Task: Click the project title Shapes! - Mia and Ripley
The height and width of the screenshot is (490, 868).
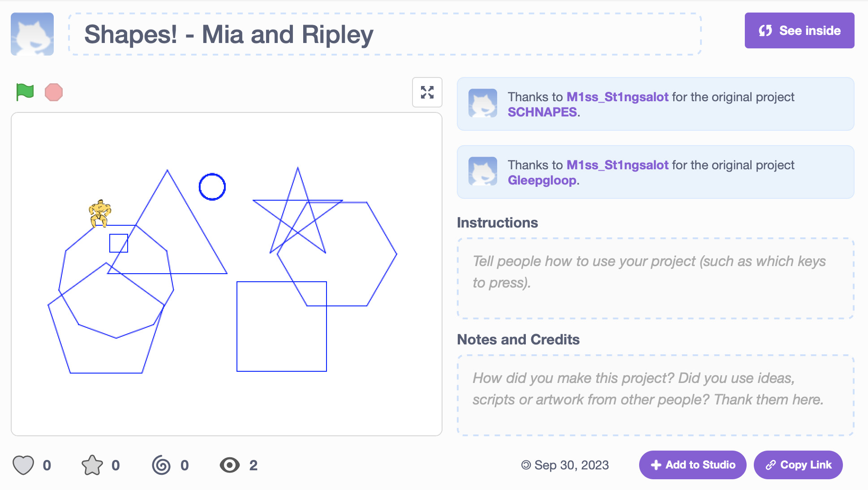Action: click(229, 35)
